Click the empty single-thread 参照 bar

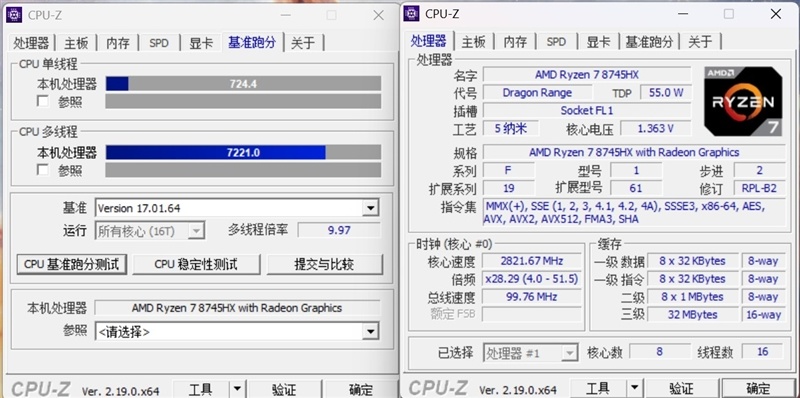(x=243, y=101)
